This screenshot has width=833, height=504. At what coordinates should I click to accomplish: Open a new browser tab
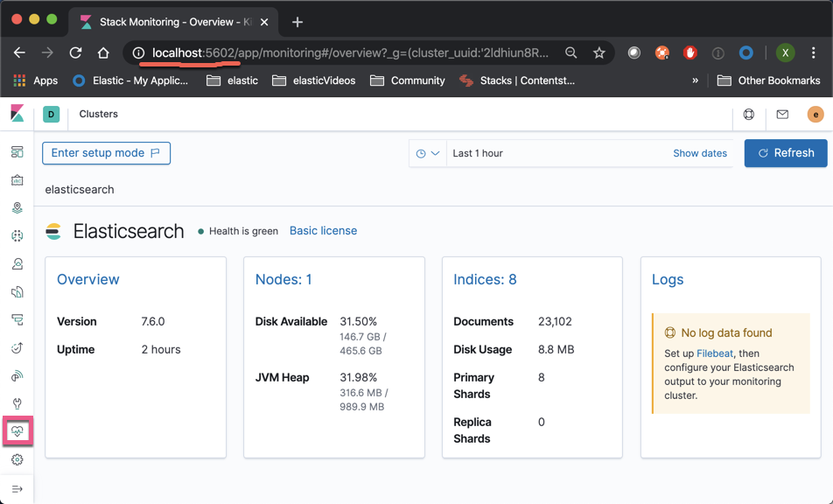[x=297, y=22]
